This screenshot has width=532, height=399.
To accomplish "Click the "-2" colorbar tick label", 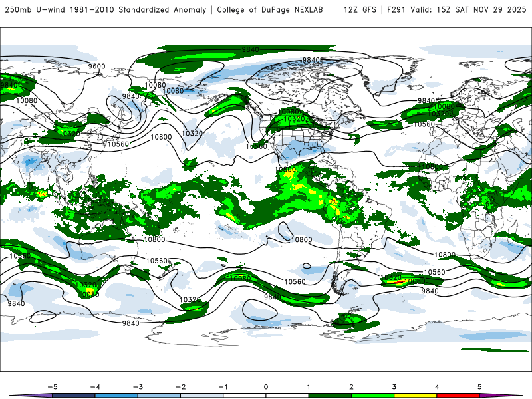I will pos(180,387).
